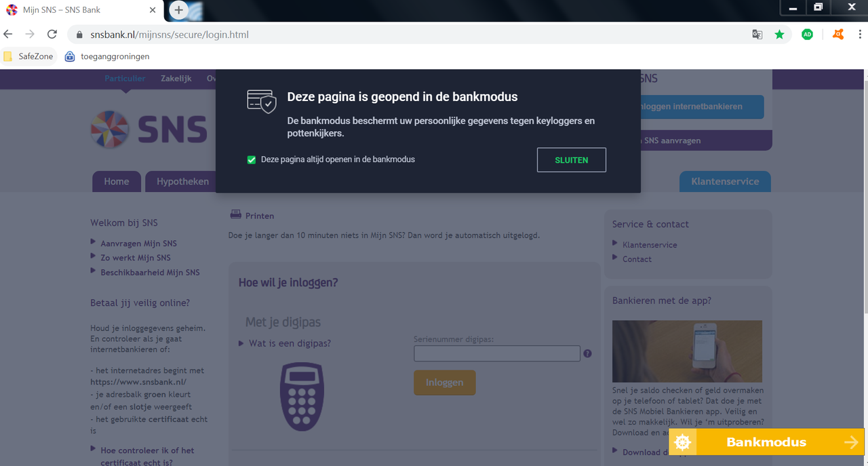Screen dimensions: 868x466
Task: Click the Serienummer digipas input field
Action: (497, 353)
